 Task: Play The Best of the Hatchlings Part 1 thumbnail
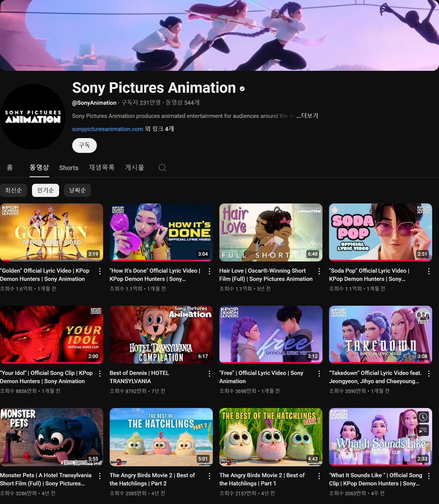click(x=271, y=437)
